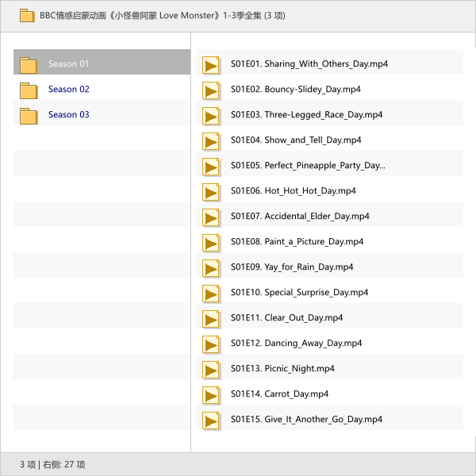Click the video icon for S01E13 Picnic_Night
This screenshot has width=476, height=476.
click(211, 369)
